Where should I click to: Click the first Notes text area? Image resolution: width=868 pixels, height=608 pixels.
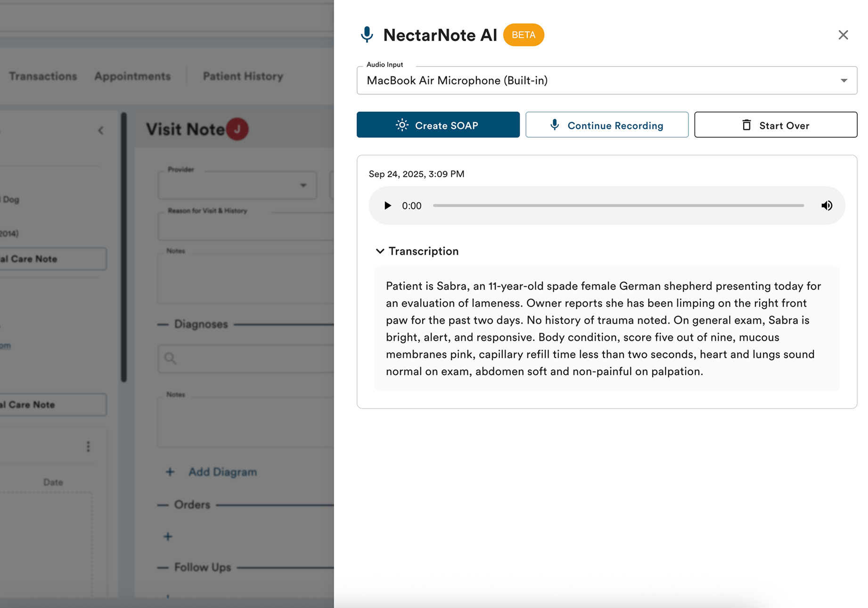tap(246, 278)
